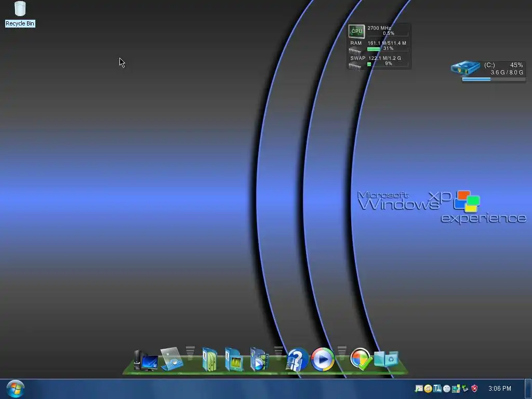532x399 pixels.
Task: Select the Recycle Bin desktop icon
Action: [20, 14]
